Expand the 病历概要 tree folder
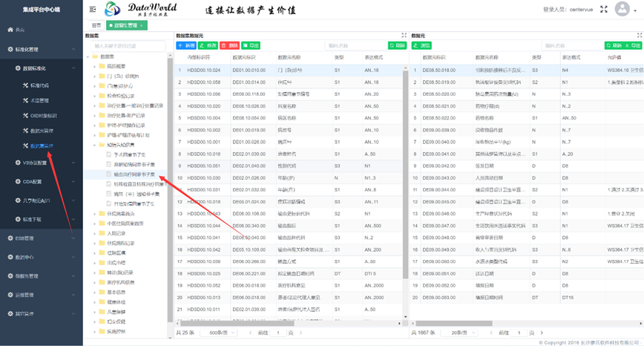 click(94, 66)
